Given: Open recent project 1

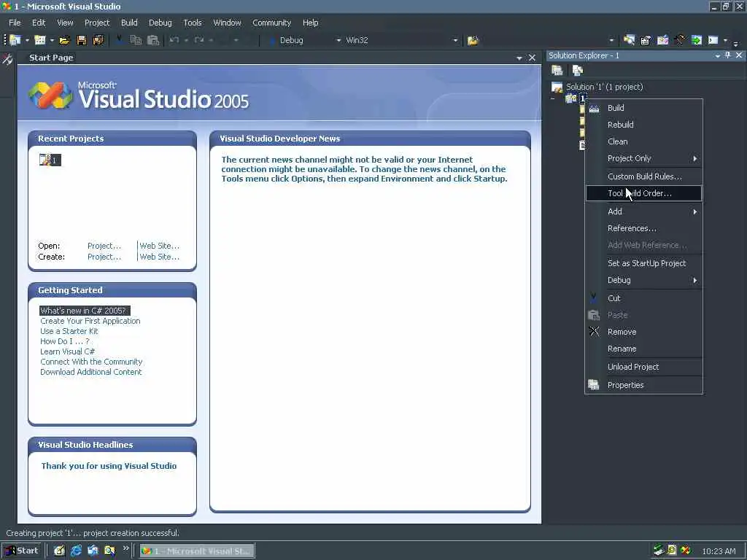Looking at the screenshot, I should 50,160.
